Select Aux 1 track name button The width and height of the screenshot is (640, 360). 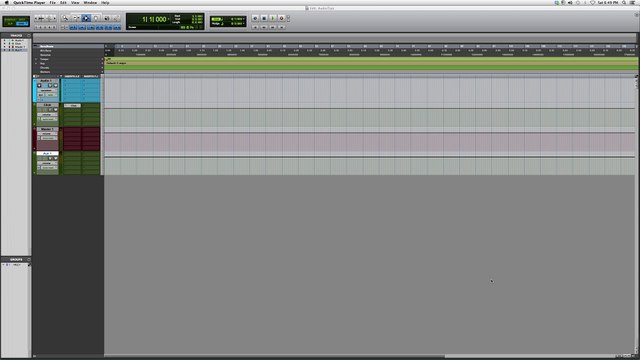(x=47, y=153)
